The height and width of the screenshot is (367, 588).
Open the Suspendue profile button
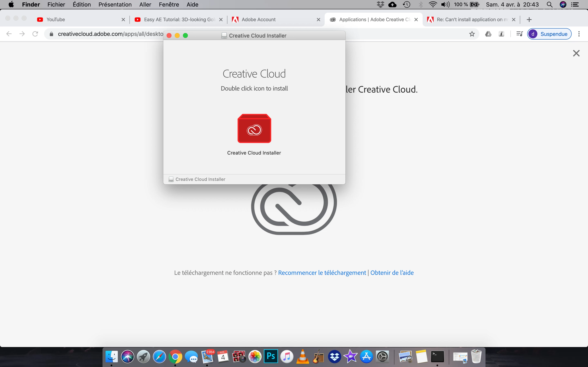click(549, 34)
